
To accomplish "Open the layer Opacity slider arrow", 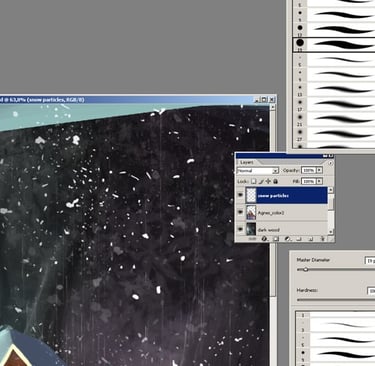I will click(319, 170).
